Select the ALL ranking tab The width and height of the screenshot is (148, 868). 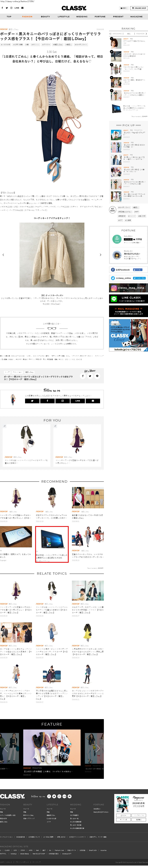tap(128, 34)
